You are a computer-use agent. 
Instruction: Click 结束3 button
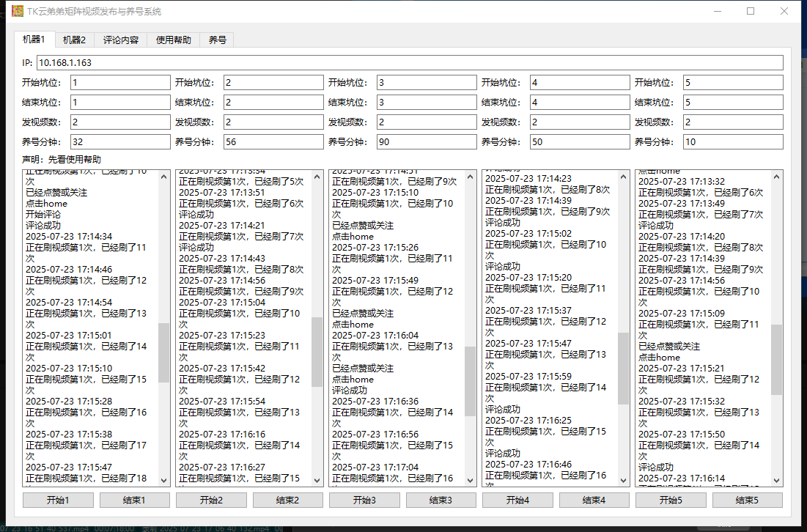pos(441,500)
